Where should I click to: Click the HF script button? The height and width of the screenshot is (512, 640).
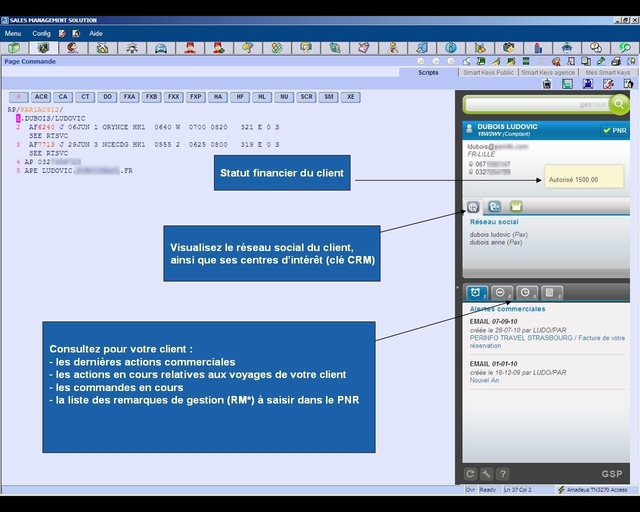pyautogui.click(x=240, y=97)
